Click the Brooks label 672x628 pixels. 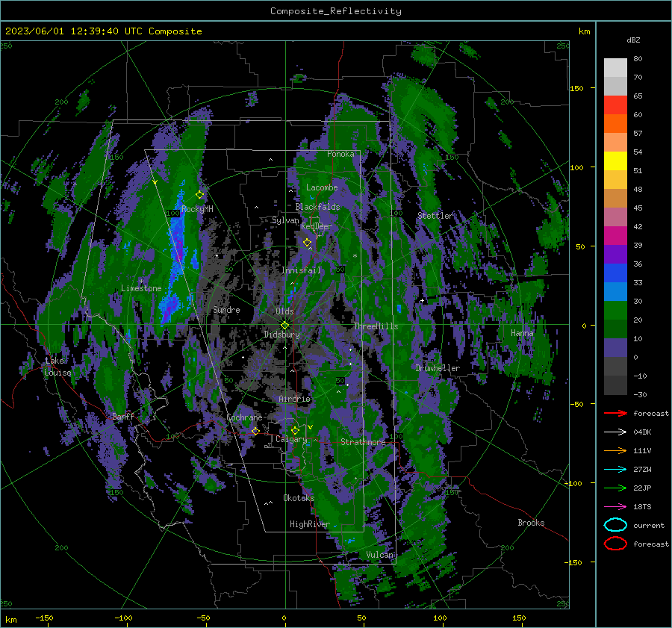[x=531, y=523]
